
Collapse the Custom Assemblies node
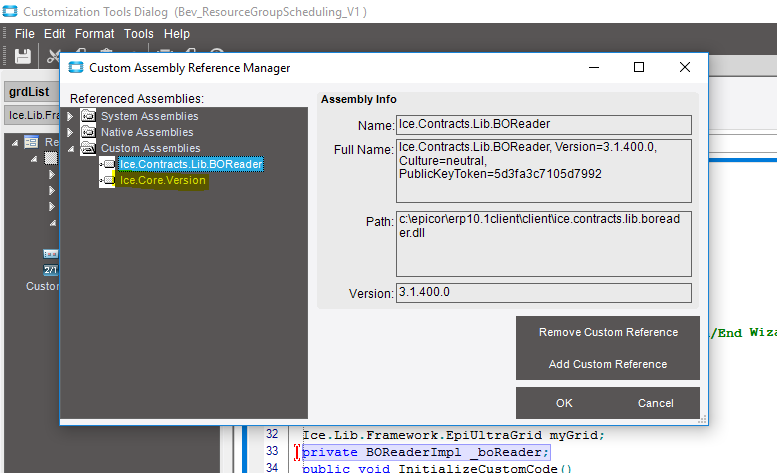coord(71,149)
